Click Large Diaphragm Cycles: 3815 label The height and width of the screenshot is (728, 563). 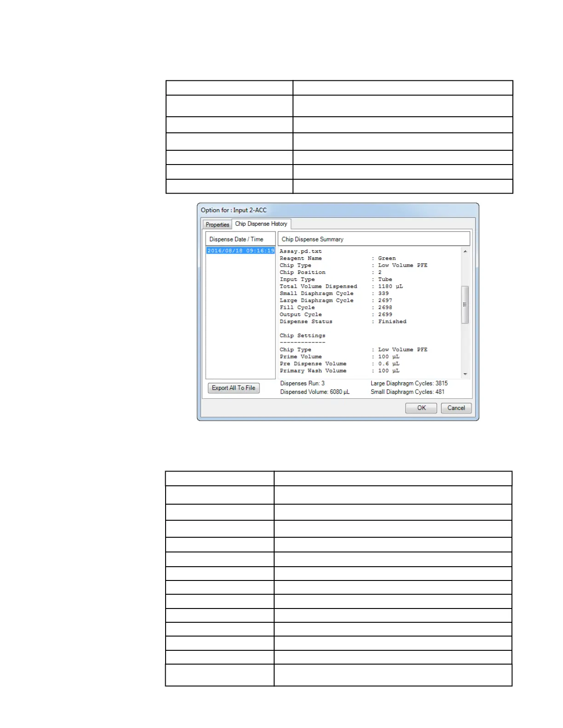tap(409, 383)
